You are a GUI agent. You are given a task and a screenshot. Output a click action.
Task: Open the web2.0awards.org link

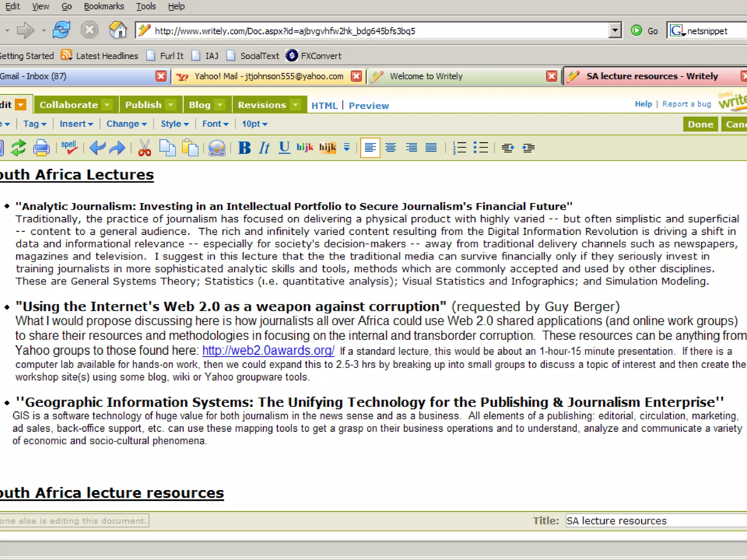click(x=268, y=350)
